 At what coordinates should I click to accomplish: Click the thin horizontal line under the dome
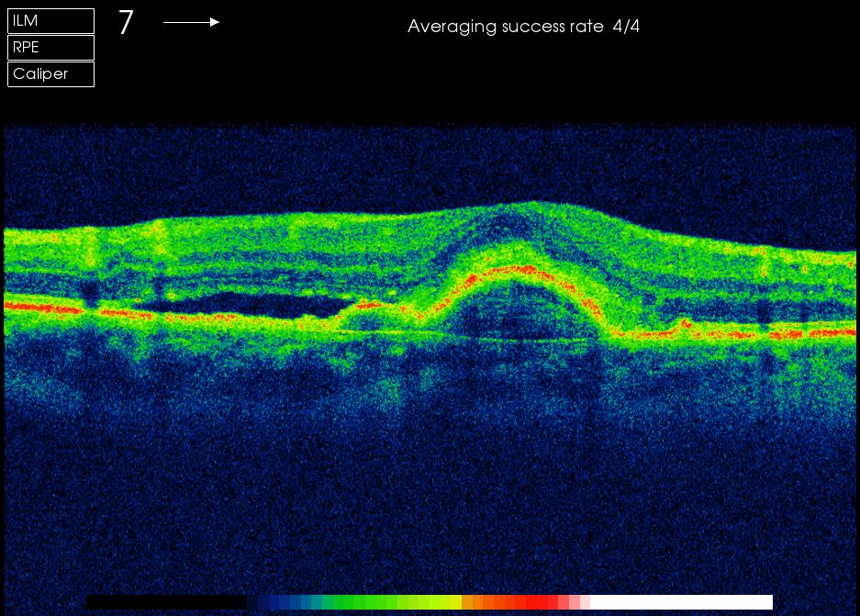[514, 340]
